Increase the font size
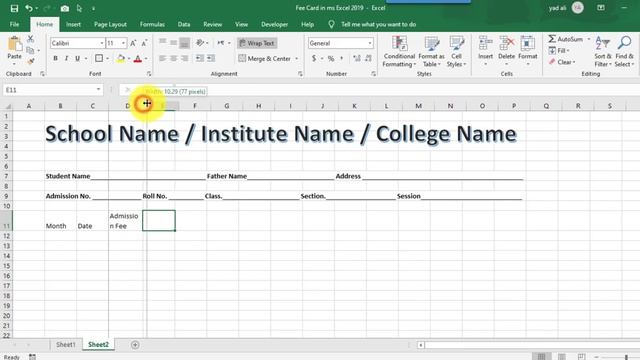 tap(133, 43)
